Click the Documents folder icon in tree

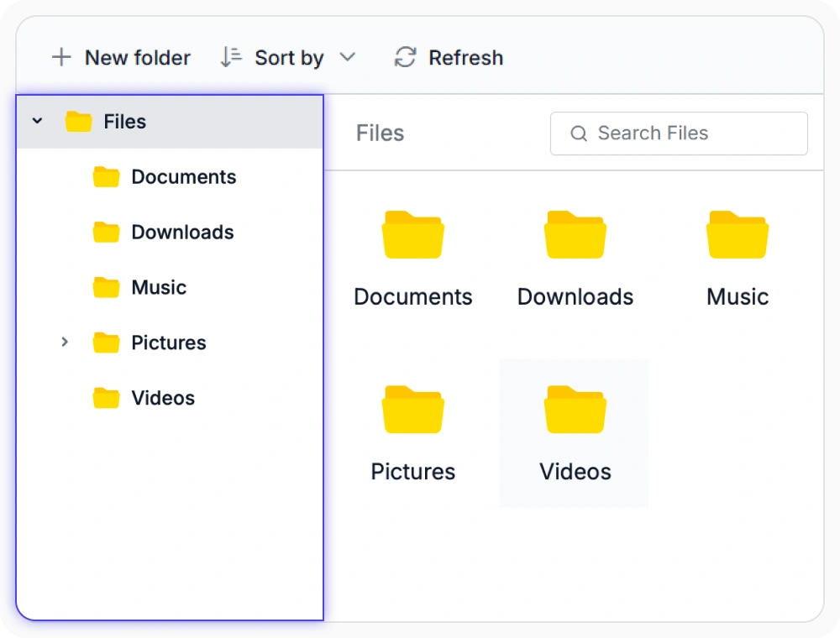point(106,176)
